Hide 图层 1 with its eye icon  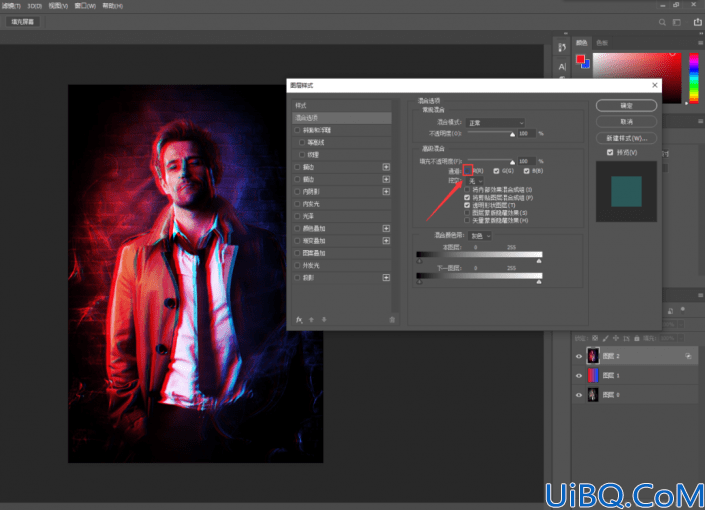(579, 376)
